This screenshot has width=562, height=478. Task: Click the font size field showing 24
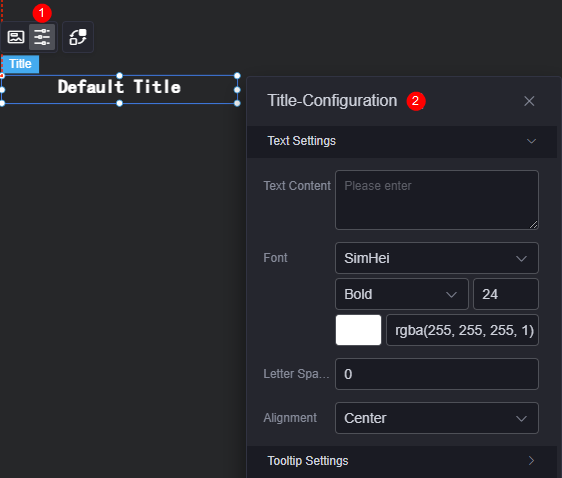pos(506,294)
